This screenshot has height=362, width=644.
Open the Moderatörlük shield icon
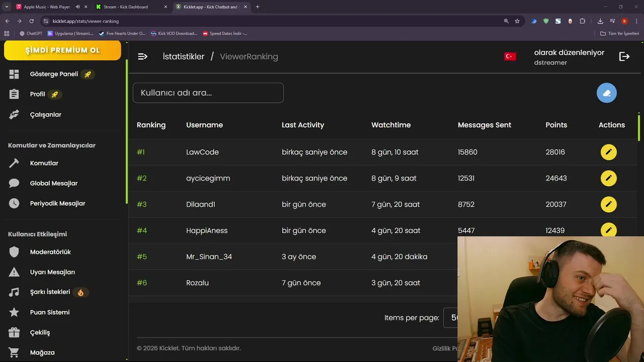pyautogui.click(x=14, y=252)
